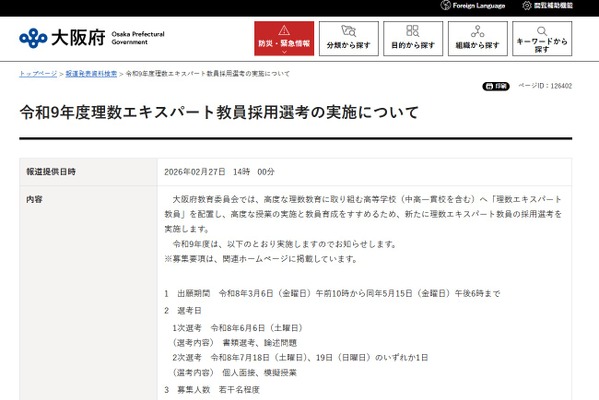
Task: Select the Foreign Language link
Action: tap(479, 5)
